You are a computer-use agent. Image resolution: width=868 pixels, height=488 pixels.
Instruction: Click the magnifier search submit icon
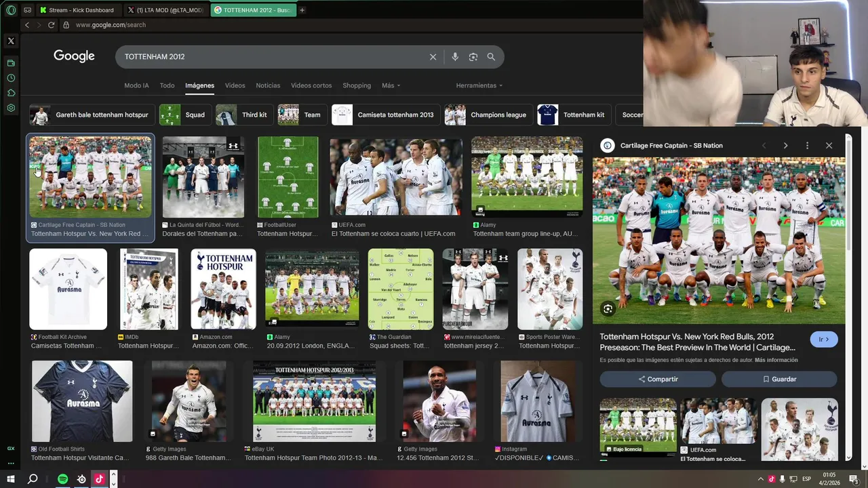click(x=491, y=57)
